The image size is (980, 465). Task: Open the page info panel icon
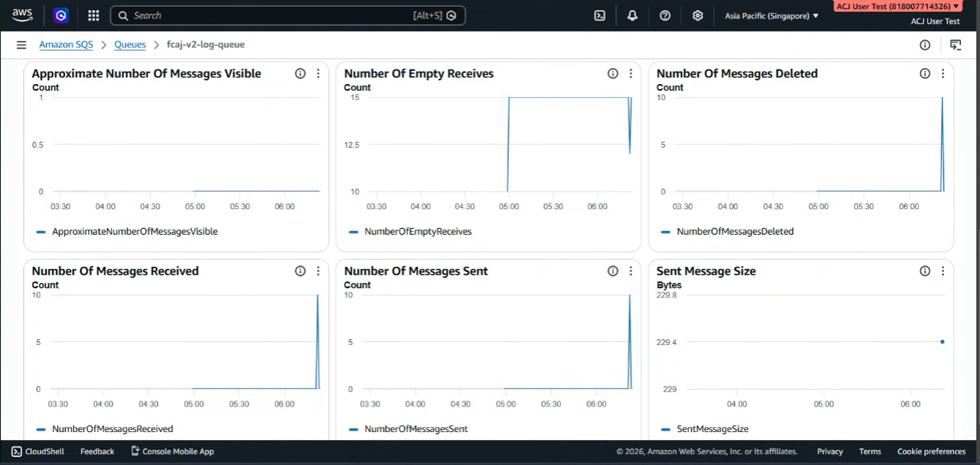(x=925, y=45)
